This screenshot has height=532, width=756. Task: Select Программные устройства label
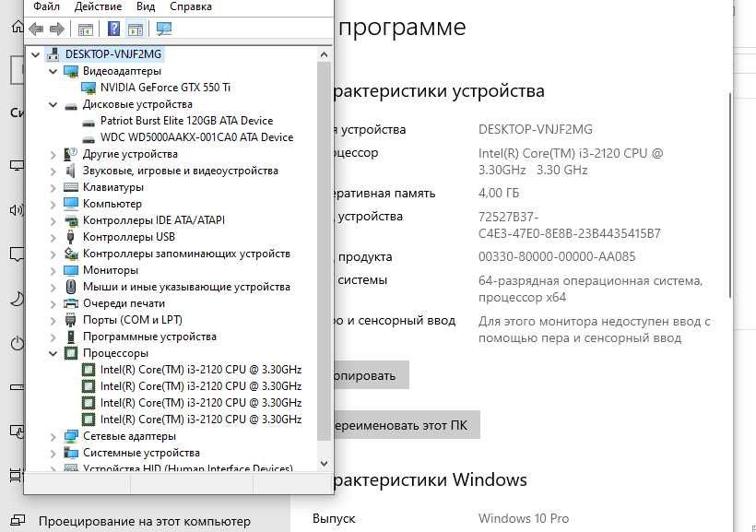click(x=149, y=337)
